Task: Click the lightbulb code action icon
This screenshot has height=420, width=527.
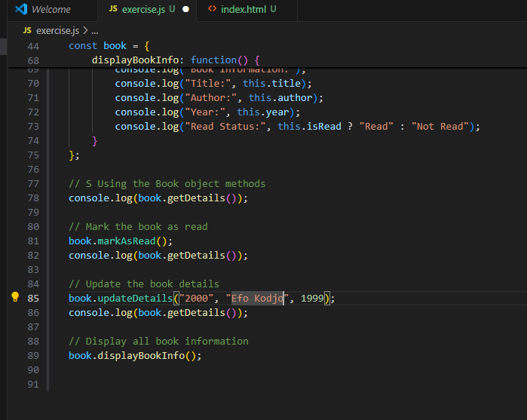Action: pos(15,297)
